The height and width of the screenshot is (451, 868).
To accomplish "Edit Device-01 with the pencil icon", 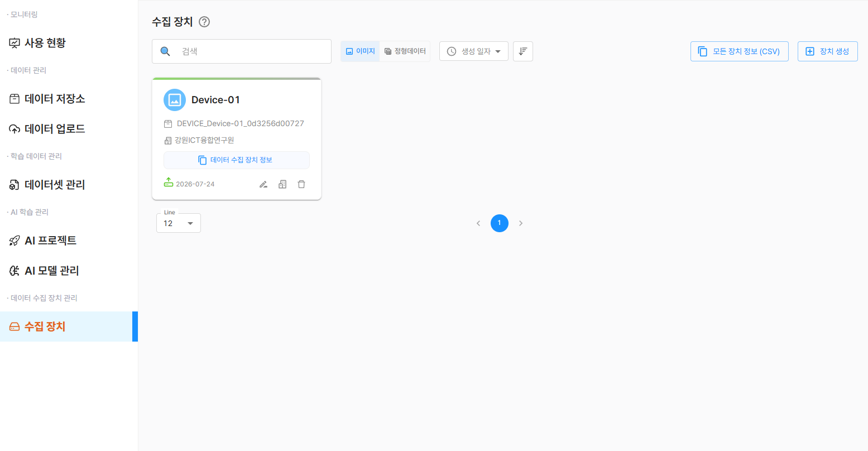I will point(263,184).
